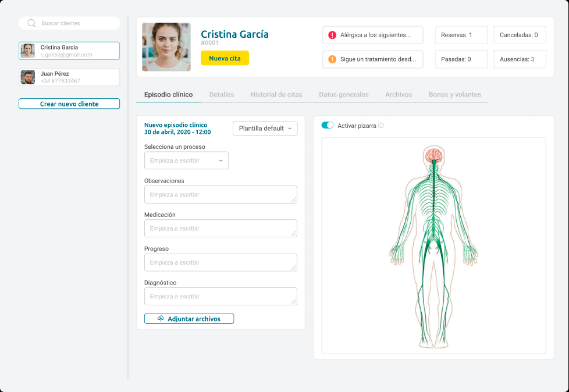Click the info icon beside Activar pizarra

pyautogui.click(x=381, y=126)
